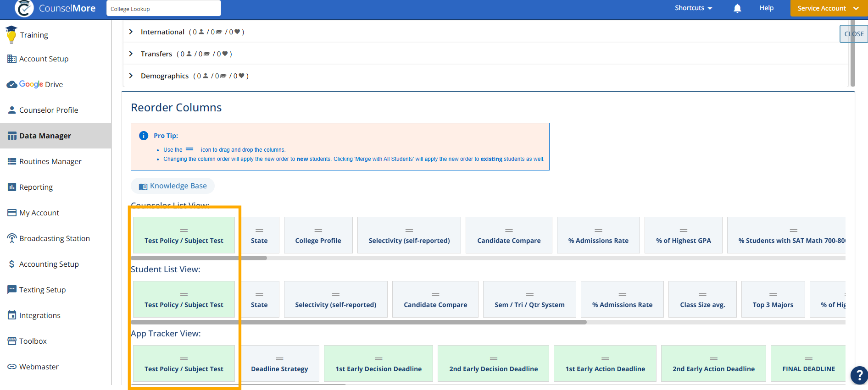This screenshot has height=390, width=868.
Task: Expand the Demographics section
Action: point(131,76)
